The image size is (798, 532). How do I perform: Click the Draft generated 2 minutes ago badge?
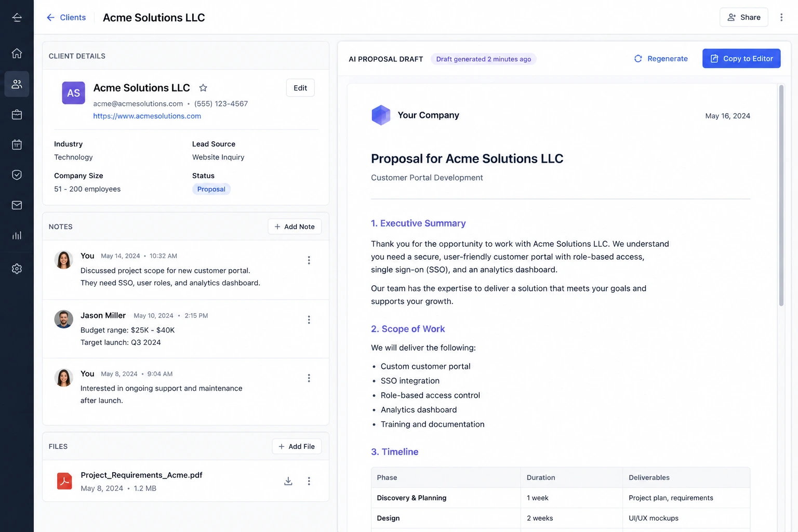click(483, 59)
